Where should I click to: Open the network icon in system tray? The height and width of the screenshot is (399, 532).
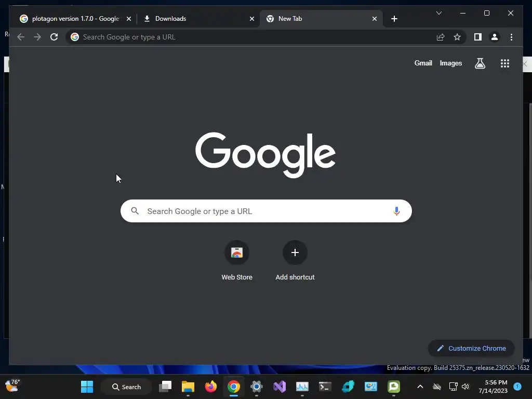click(x=453, y=387)
